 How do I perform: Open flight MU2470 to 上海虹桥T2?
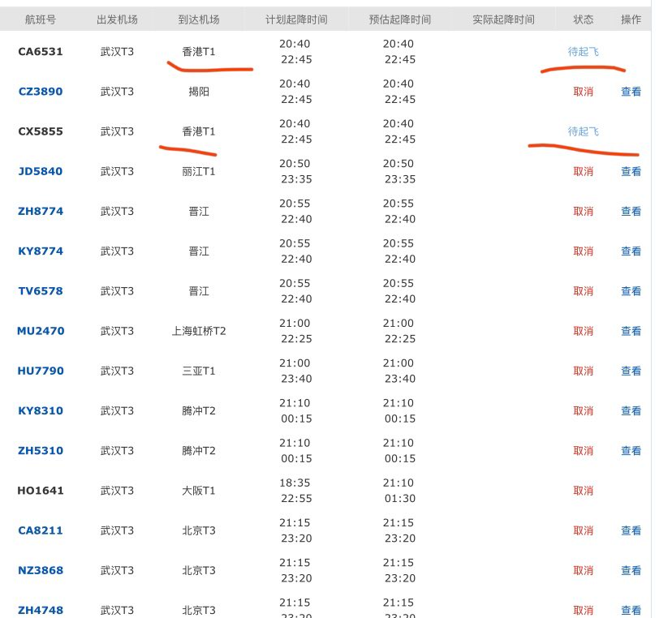(40, 331)
